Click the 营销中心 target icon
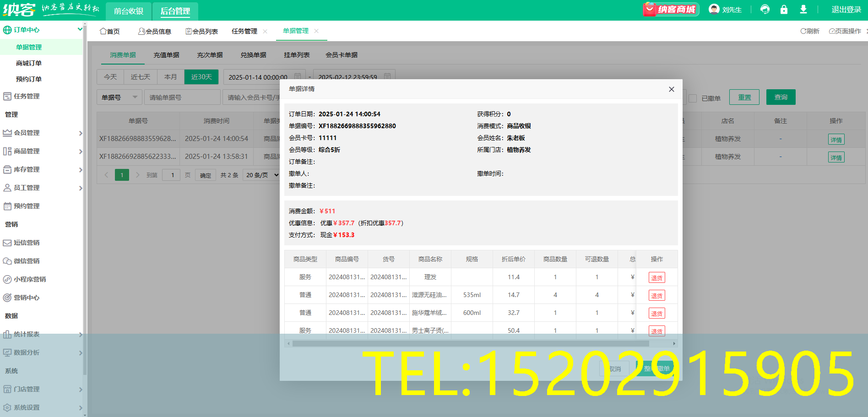Viewport: 868px width, 417px height. coord(7,298)
